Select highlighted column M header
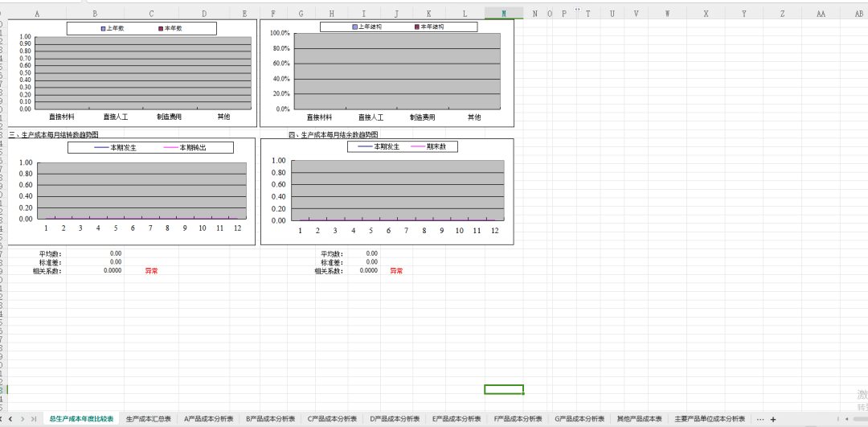The height and width of the screenshot is (427, 868). coord(504,14)
